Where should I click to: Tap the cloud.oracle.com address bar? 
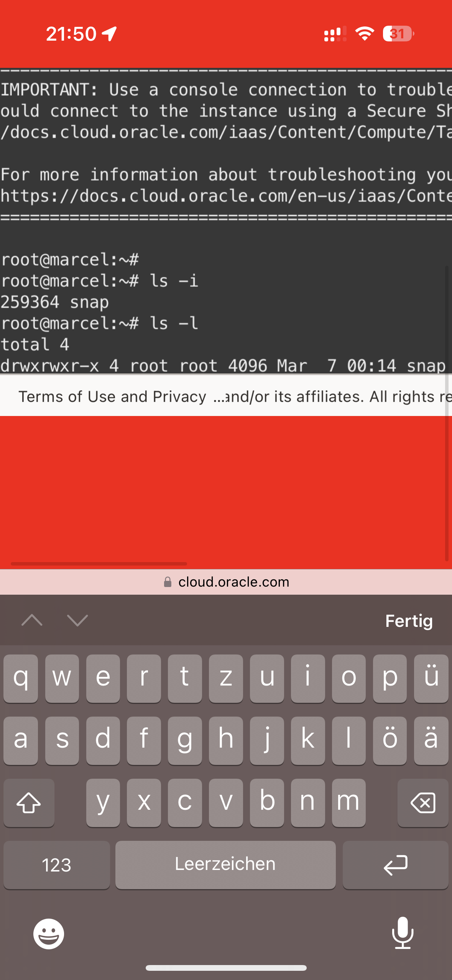pos(226,582)
